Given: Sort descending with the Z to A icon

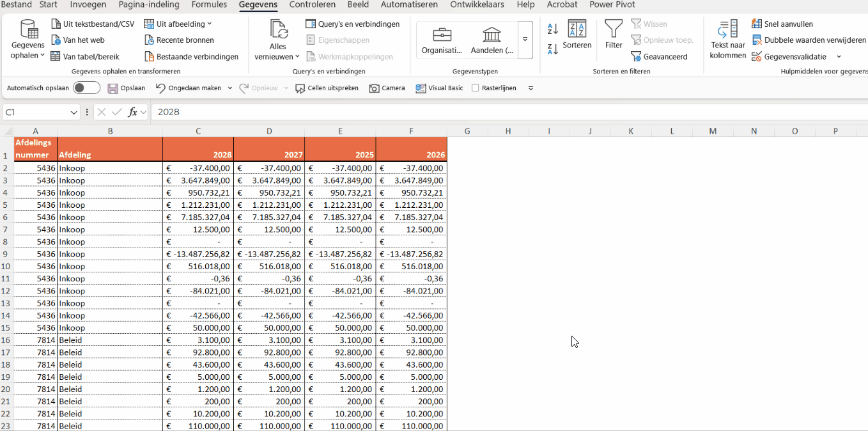Looking at the screenshot, I should [553, 49].
